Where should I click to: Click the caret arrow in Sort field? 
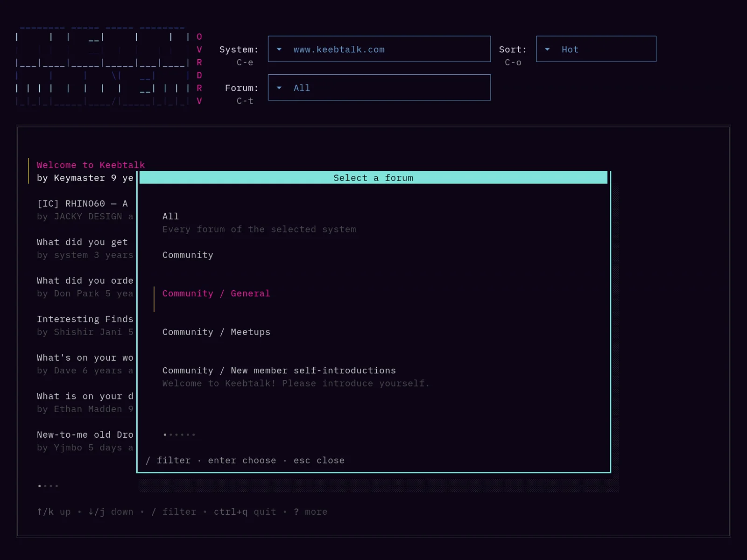pyautogui.click(x=547, y=49)
